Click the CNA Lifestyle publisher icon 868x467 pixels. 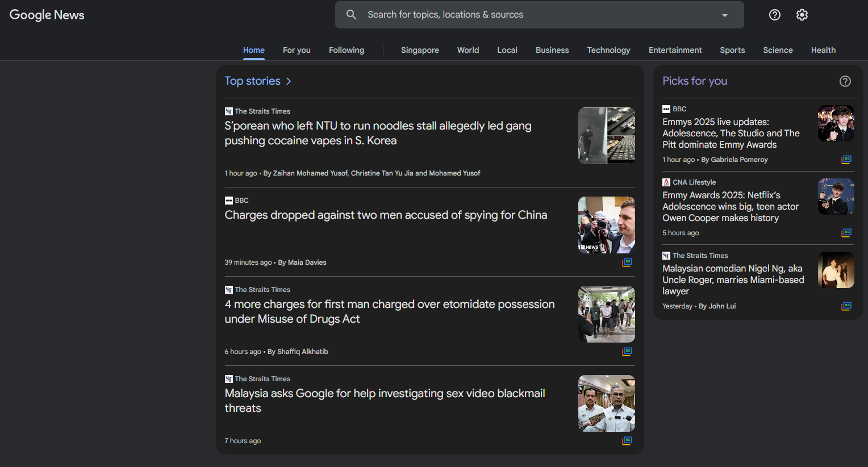[666, 182]
